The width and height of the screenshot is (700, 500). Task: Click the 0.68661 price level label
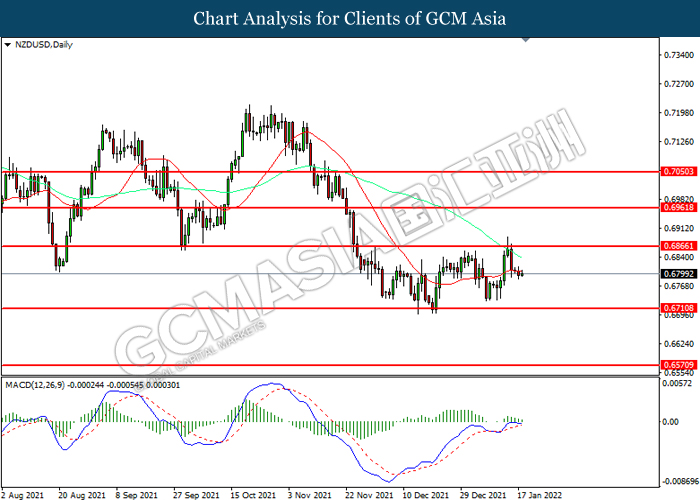coord(679,246)
